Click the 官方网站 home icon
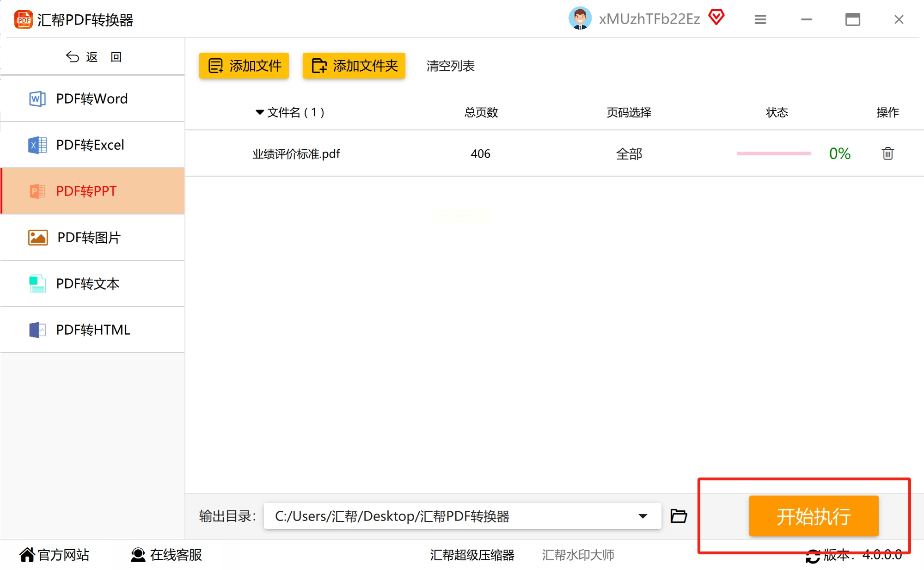The height and width of the screenshot is (570, 924). [27, 555]
